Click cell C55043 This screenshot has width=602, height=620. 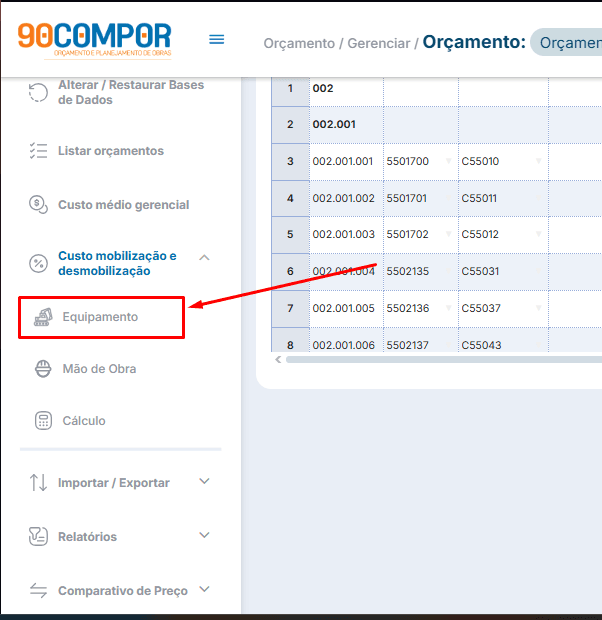[x=504, y=341]
